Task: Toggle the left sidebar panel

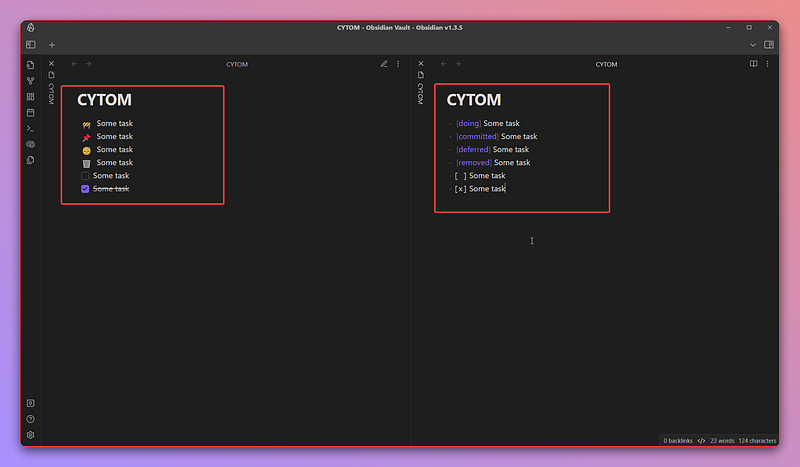Action: [31, 45]
